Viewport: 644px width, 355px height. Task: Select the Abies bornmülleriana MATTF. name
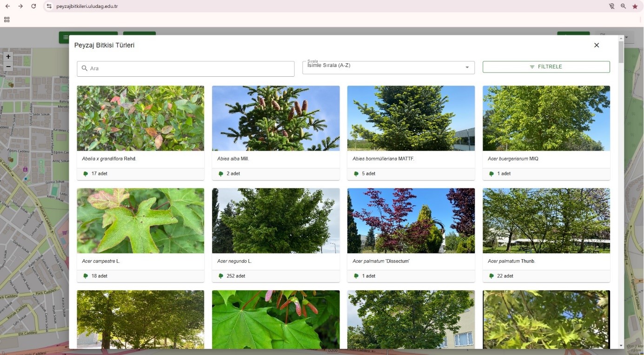[x=383, y=159]
